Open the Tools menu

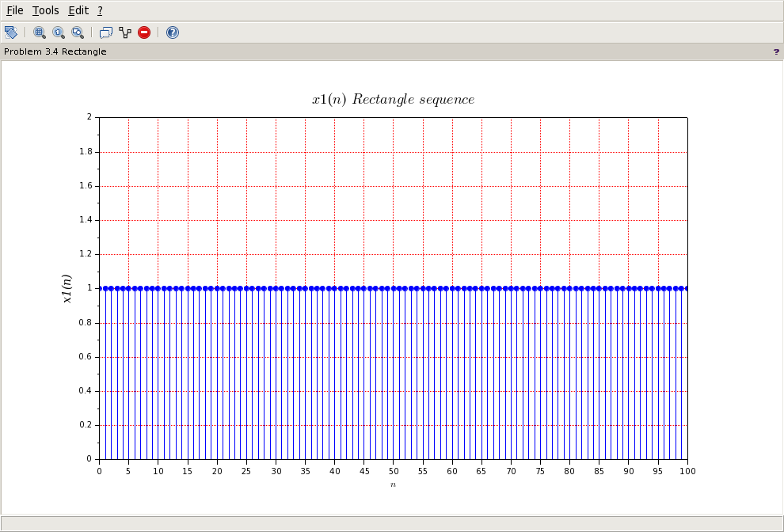[45, 10]
